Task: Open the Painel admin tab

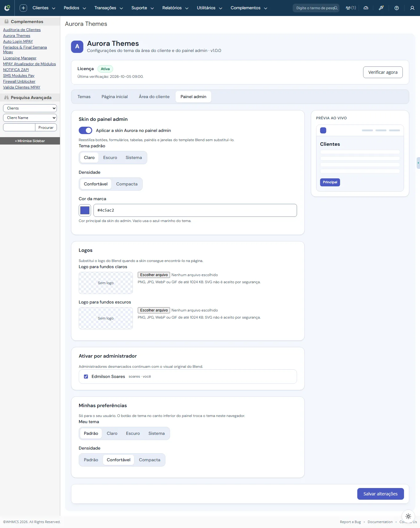Action: [193, 97]
